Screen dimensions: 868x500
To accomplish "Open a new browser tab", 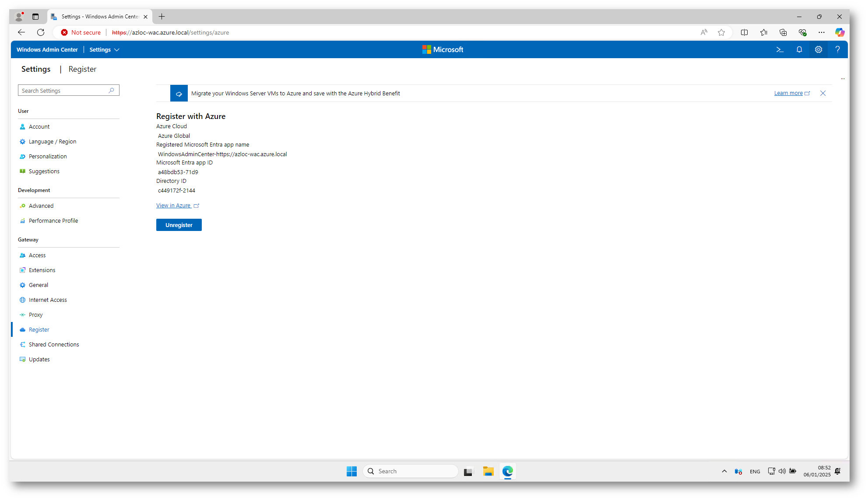I will [x=162, y=17].
